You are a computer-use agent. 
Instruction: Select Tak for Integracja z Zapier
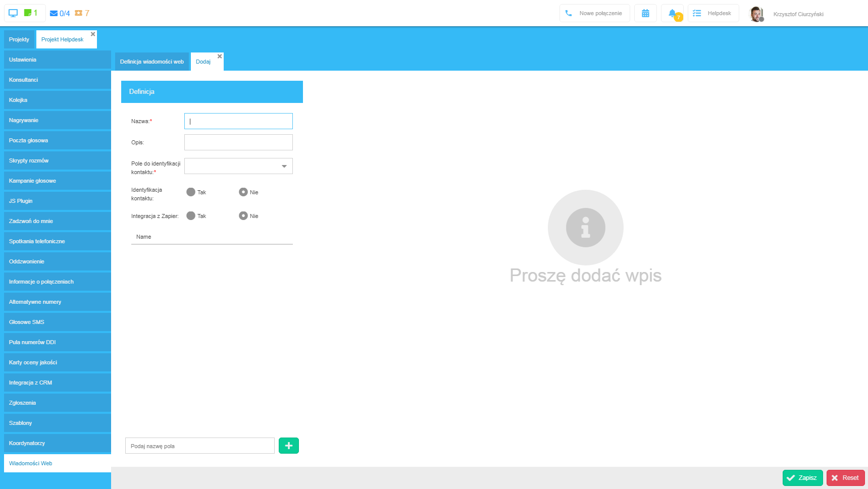[191, 215]
